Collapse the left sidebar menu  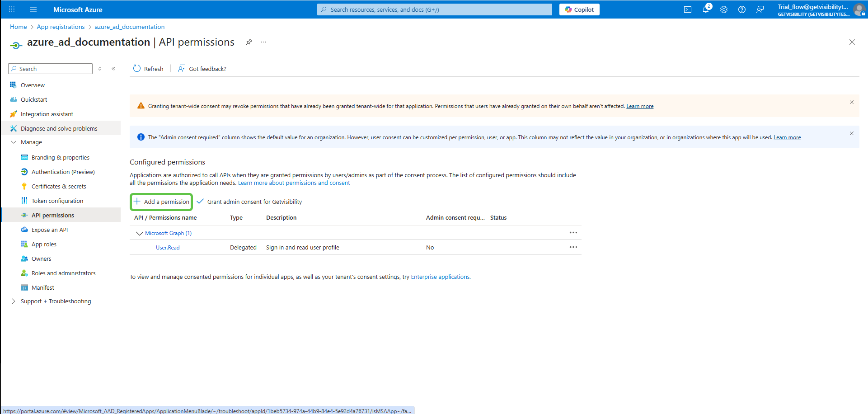(113, 69)
